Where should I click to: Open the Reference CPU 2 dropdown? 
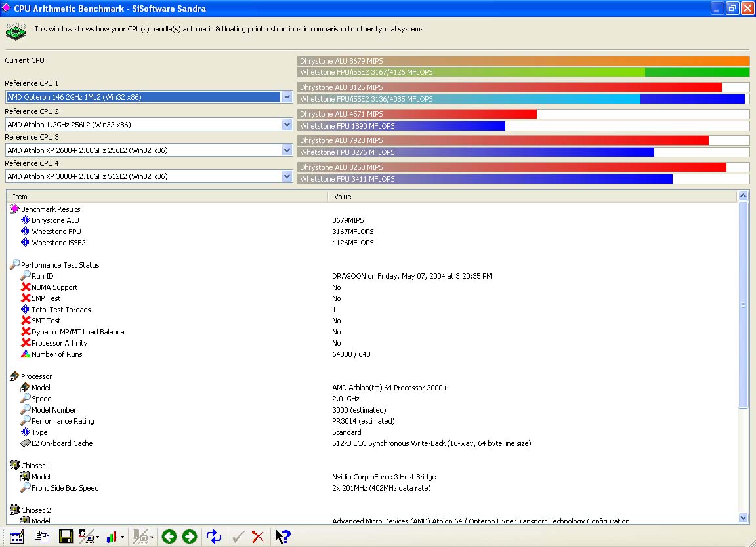[x=287, y=125]
